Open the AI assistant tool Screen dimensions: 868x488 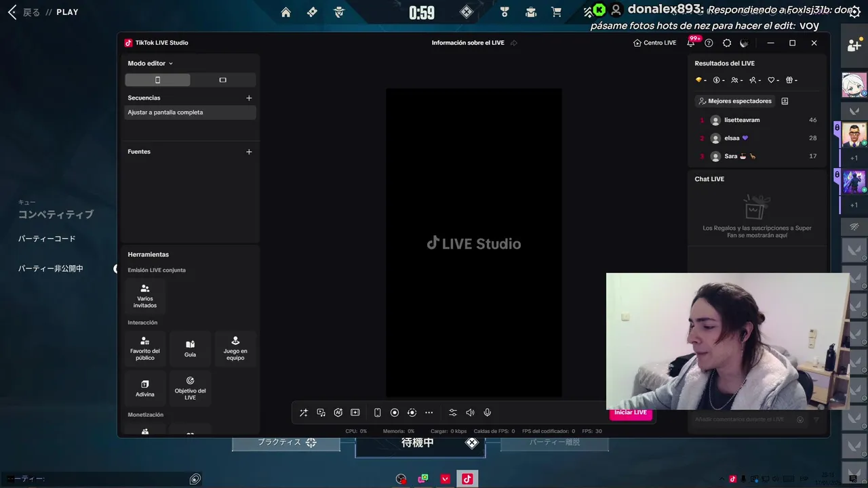tap(338, 413)
